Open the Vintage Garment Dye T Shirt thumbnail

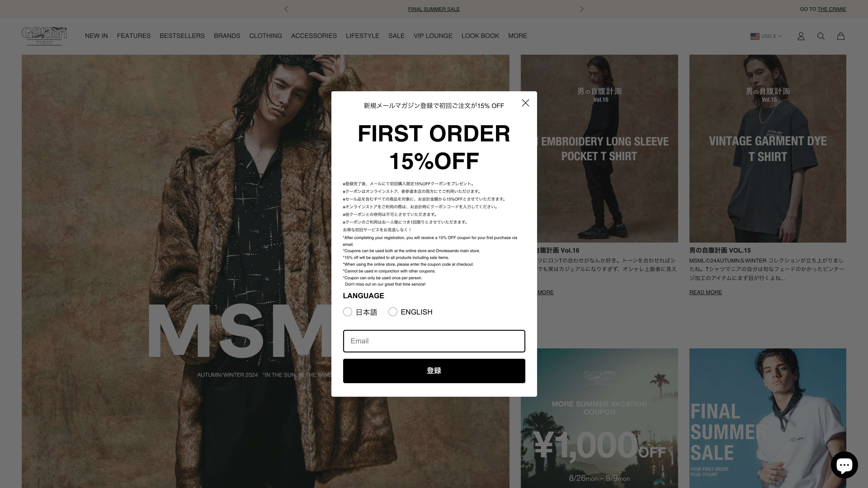tap(768, 148)
